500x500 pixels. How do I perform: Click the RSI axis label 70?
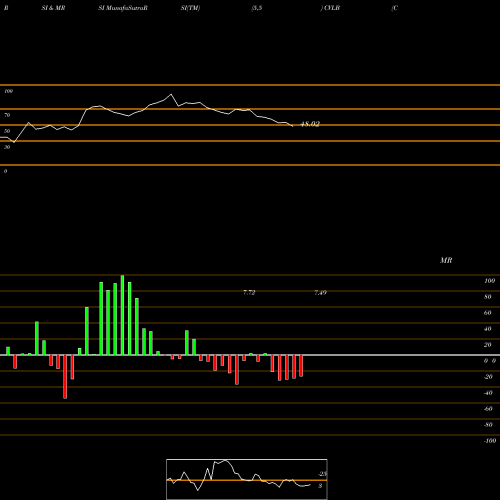(7, 115)
